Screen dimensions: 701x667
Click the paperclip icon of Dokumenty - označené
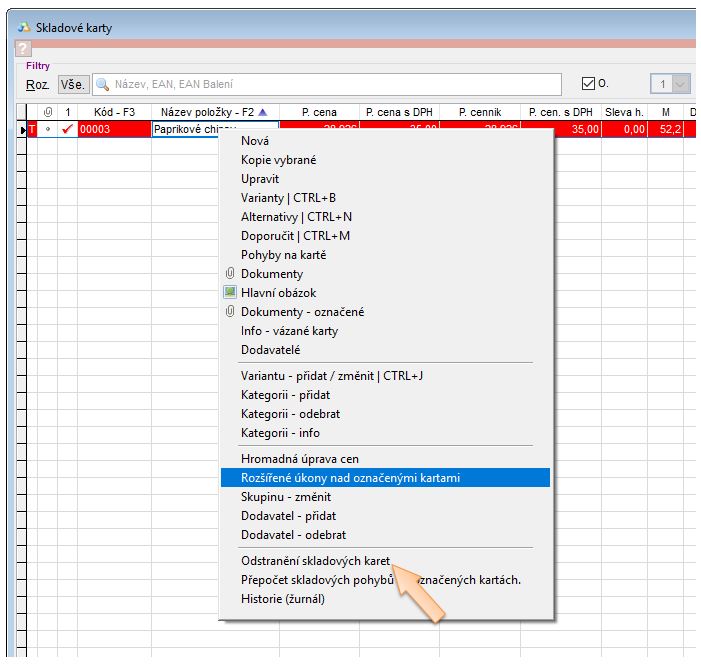pos(230,312)
